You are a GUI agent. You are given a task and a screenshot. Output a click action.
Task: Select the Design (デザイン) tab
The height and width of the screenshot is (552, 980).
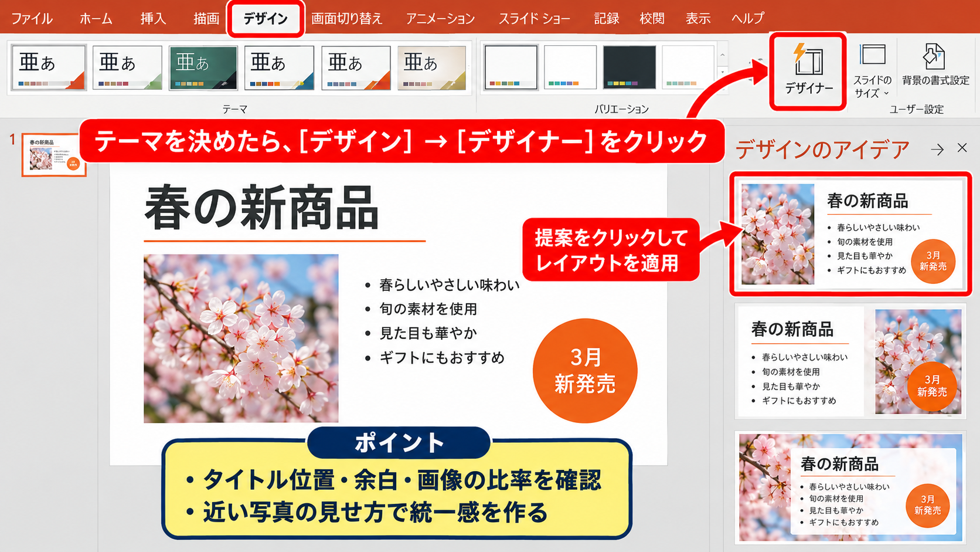click(266, 19)
